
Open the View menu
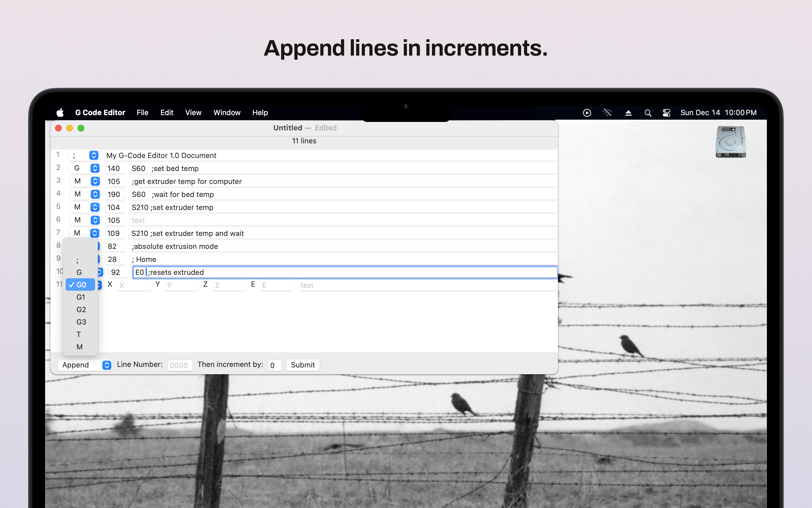tap(193, 113)
